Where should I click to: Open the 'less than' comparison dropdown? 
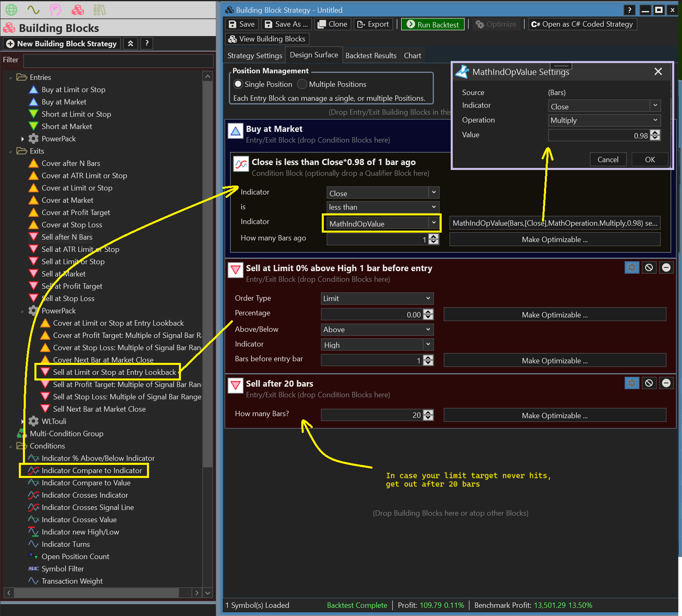(x=383, y=207)
